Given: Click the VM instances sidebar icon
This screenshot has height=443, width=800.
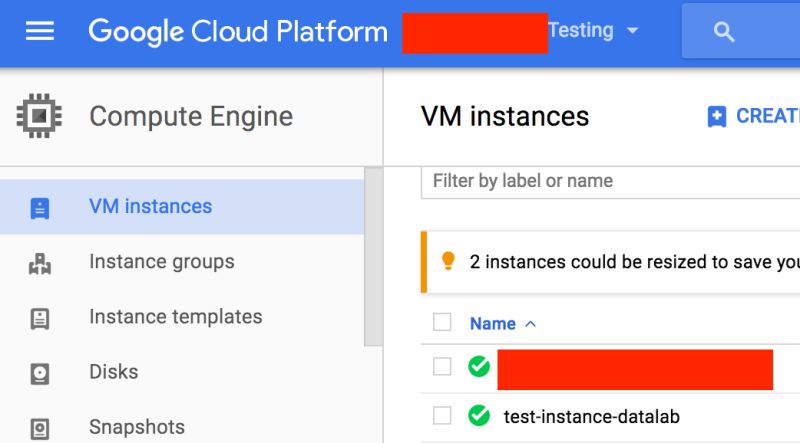Looking at the screenshot, I should pyautogui.click(x=40, y=208).
